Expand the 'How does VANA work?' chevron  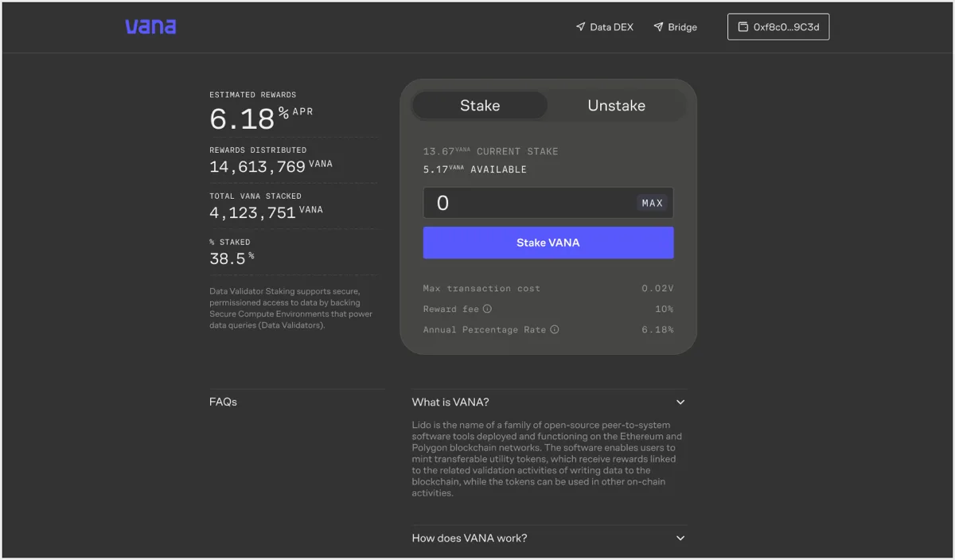(680, 539)
